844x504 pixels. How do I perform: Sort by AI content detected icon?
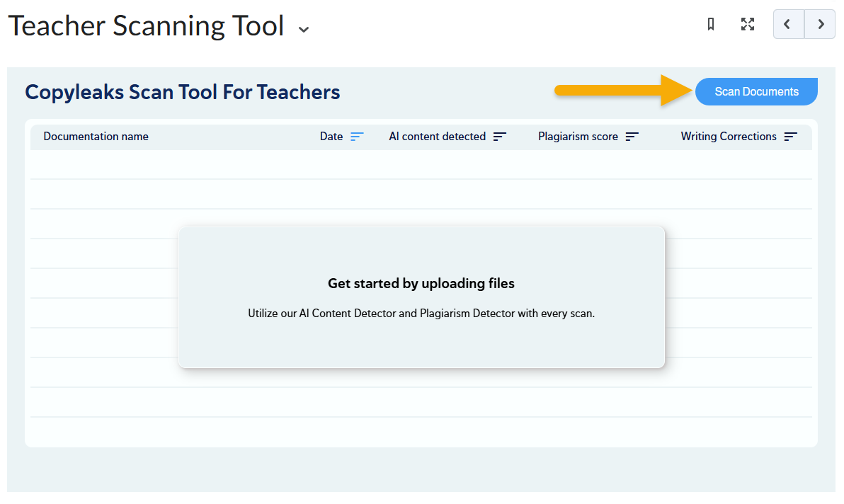(x=499, y=137)
